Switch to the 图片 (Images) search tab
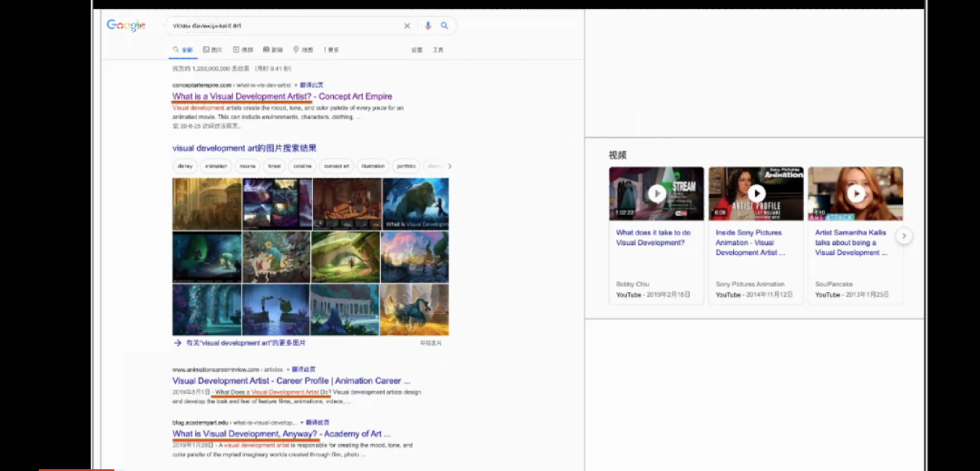The image size is (980, 471). [213, 50]
